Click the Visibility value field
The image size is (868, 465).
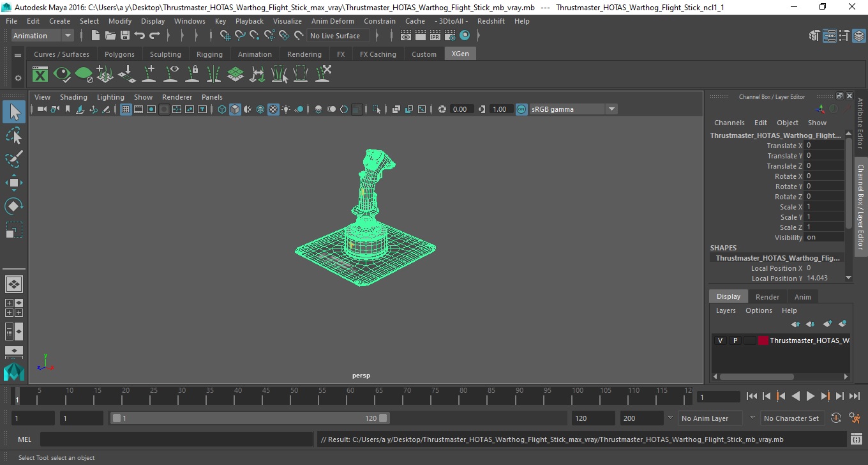click(824, 238)
